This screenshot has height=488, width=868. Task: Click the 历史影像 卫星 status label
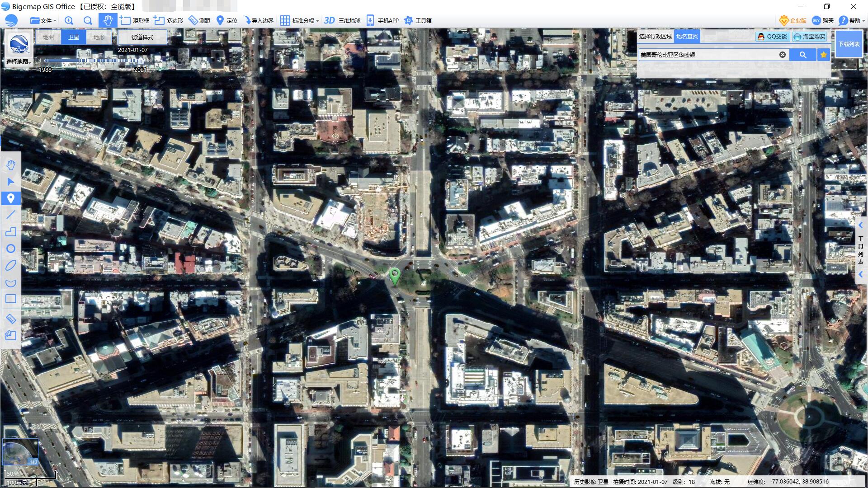pos(591,482)
